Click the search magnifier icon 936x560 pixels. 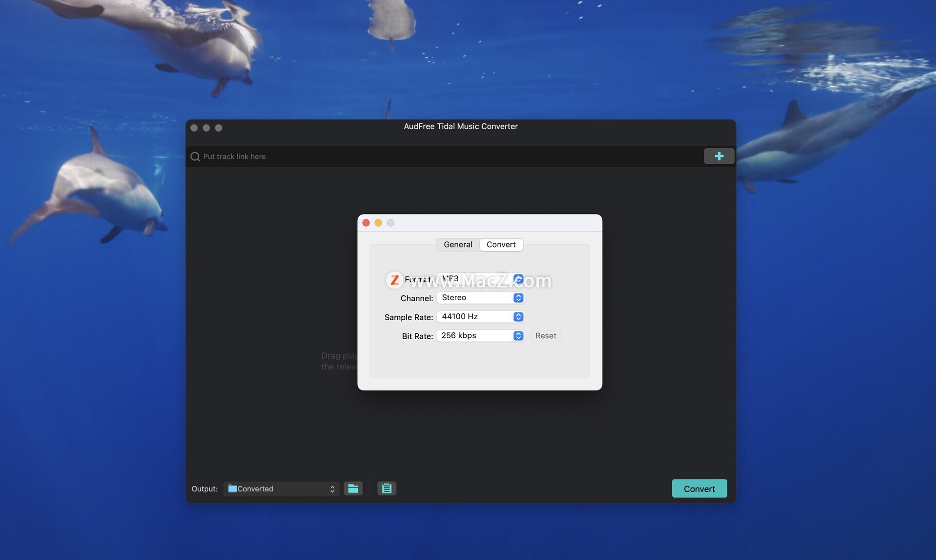tap(195, 156)
